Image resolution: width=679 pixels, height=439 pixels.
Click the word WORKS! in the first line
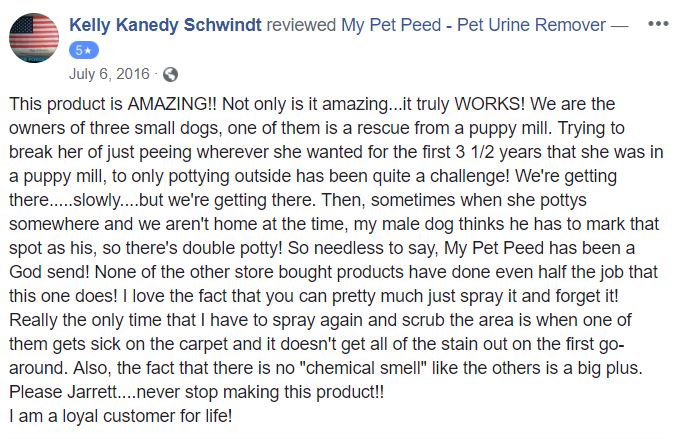489,104
